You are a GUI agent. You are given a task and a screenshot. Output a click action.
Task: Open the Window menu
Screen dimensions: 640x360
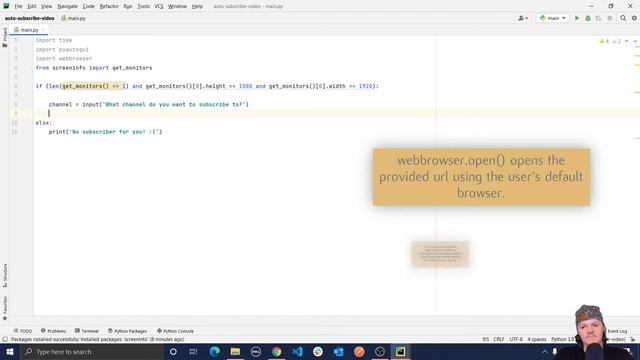pyautogui.click(x=177, y=7)
